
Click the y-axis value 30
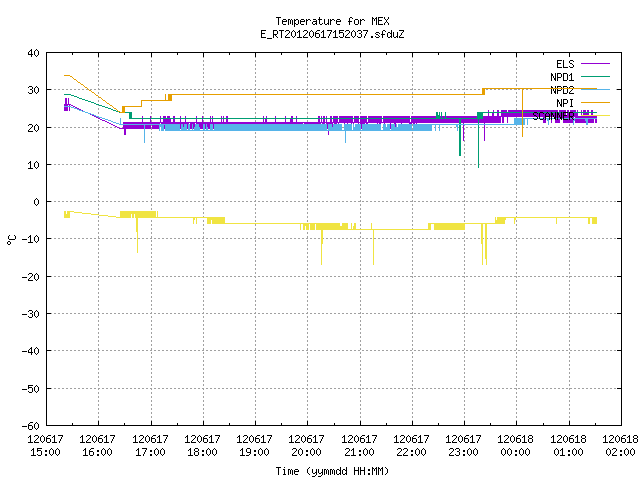(33, 90)
